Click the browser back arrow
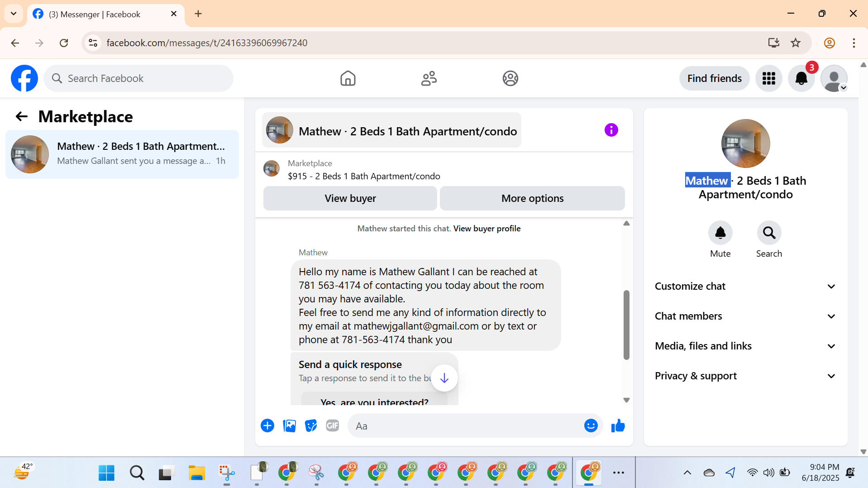Viewport: 868px width, 488px height. pyautogui.click(x=15, y=43)
